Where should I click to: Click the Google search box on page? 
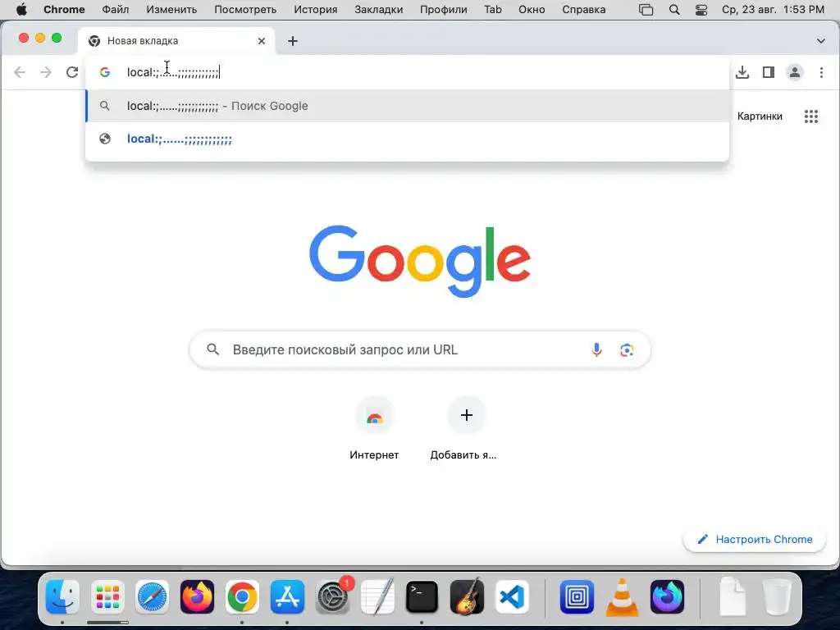[420, 349]
